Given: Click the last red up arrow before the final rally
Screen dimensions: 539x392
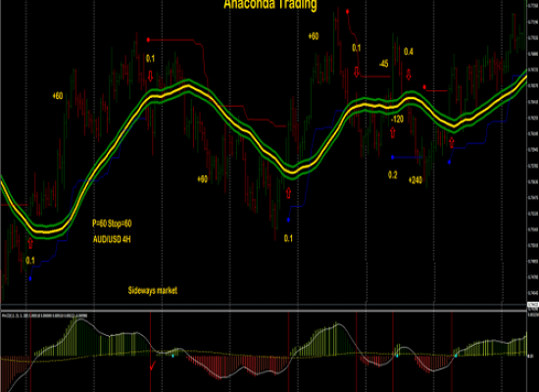Looking at the screenshot, I should 452,142.
